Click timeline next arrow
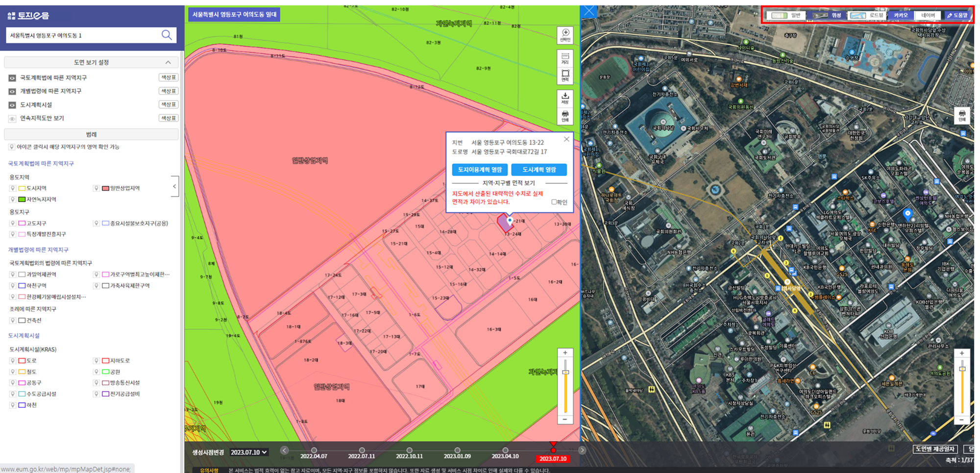 582,450
